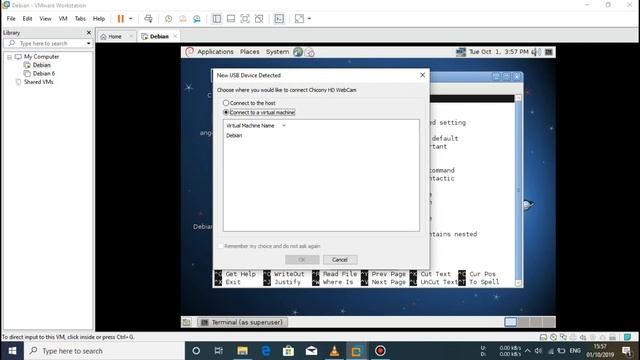Click the stretch guest display icon

tap(299, 19)
